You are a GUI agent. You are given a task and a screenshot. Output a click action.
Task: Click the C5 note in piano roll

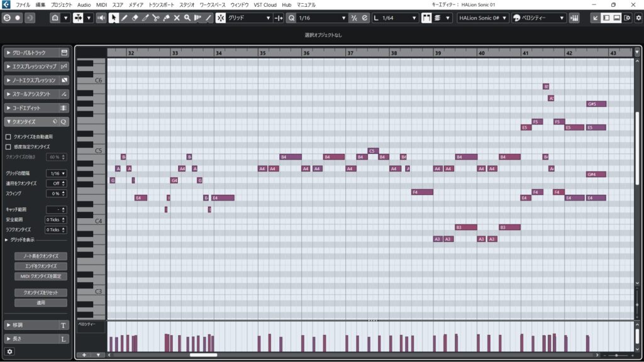pyautogui.click(x=372, y=151)
